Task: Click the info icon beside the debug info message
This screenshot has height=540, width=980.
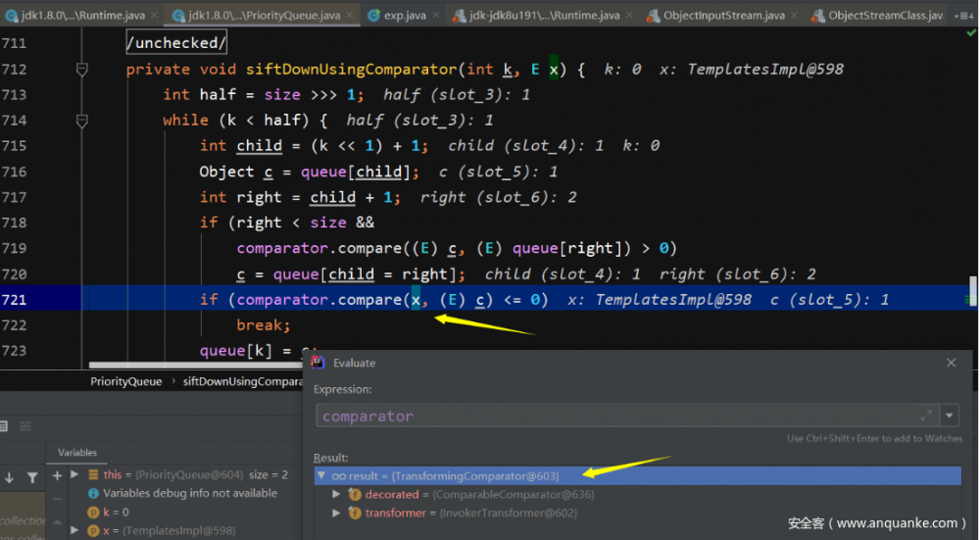Action: (x=94, y=494)
